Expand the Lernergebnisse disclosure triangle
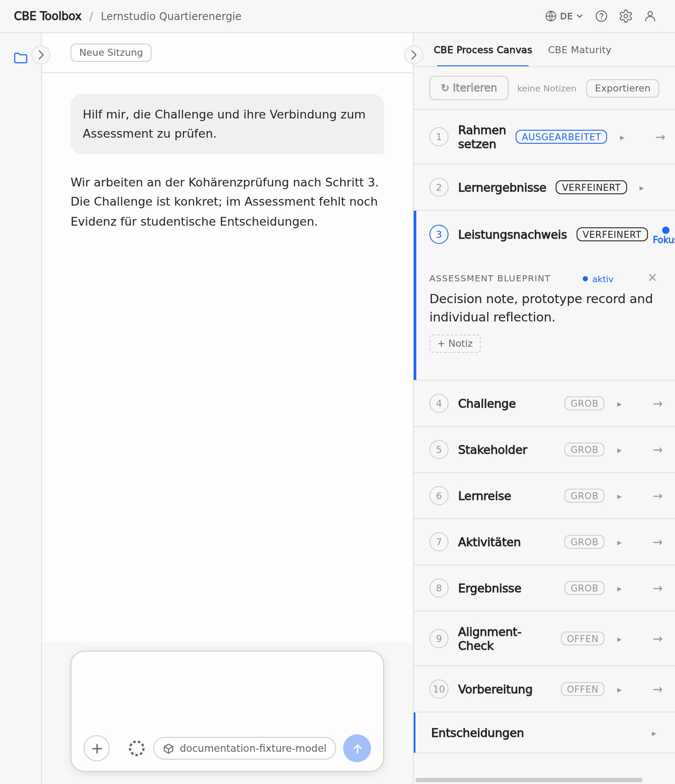Viewport: 675px width, 784px height. (641, 188)
